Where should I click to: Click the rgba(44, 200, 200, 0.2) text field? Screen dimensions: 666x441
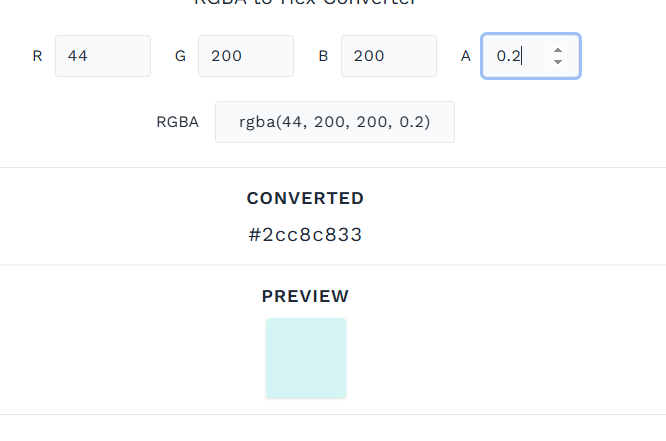pyautogui.click(x=334, y=122)
